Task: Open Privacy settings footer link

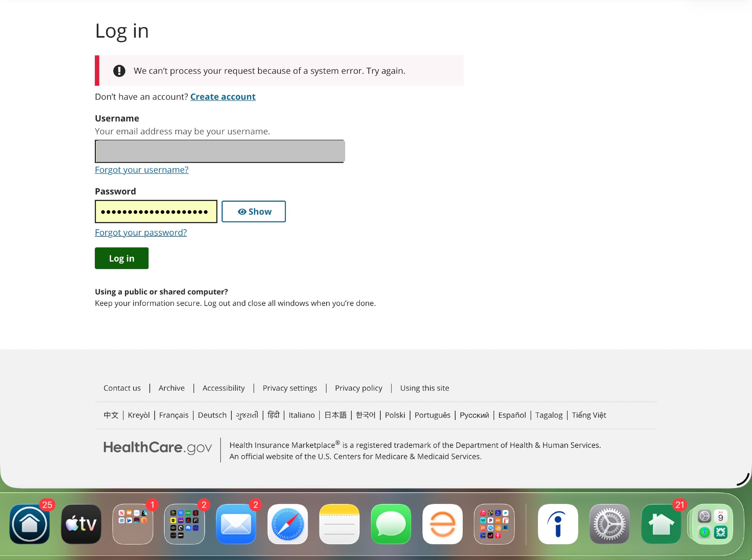Action: 290,388
